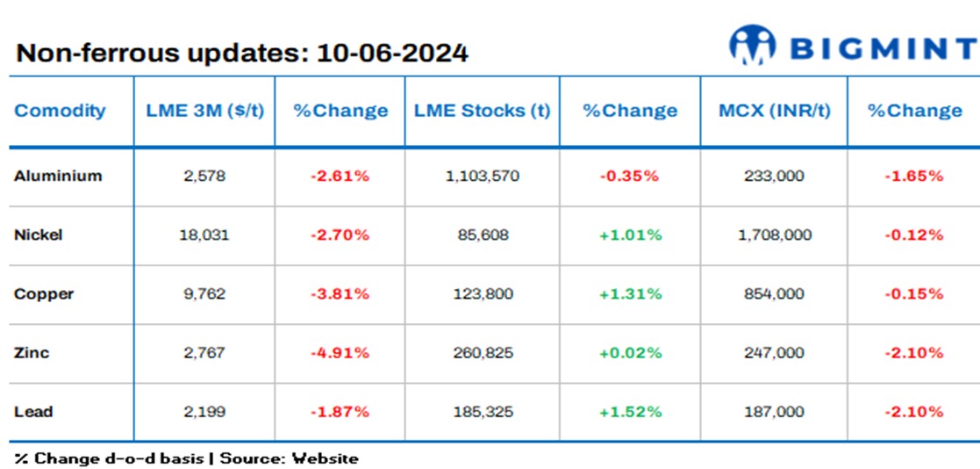The height and width of the screenshot is (469, 980).
Task: Select the LME 3M ($/t) column header
Action: (x=204, y=111)
